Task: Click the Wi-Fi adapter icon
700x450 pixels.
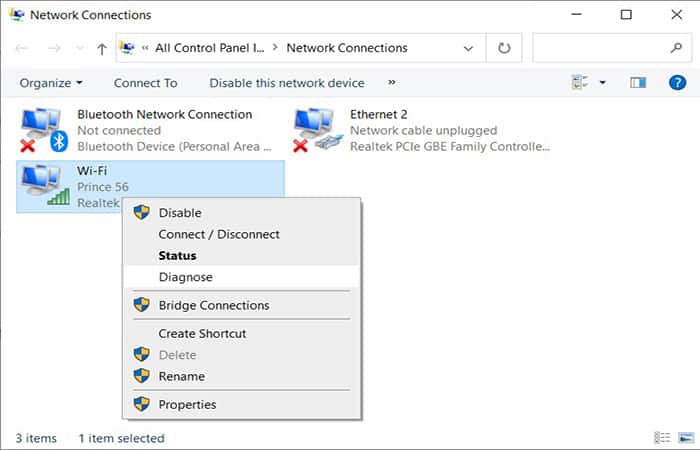Action: 44,185
